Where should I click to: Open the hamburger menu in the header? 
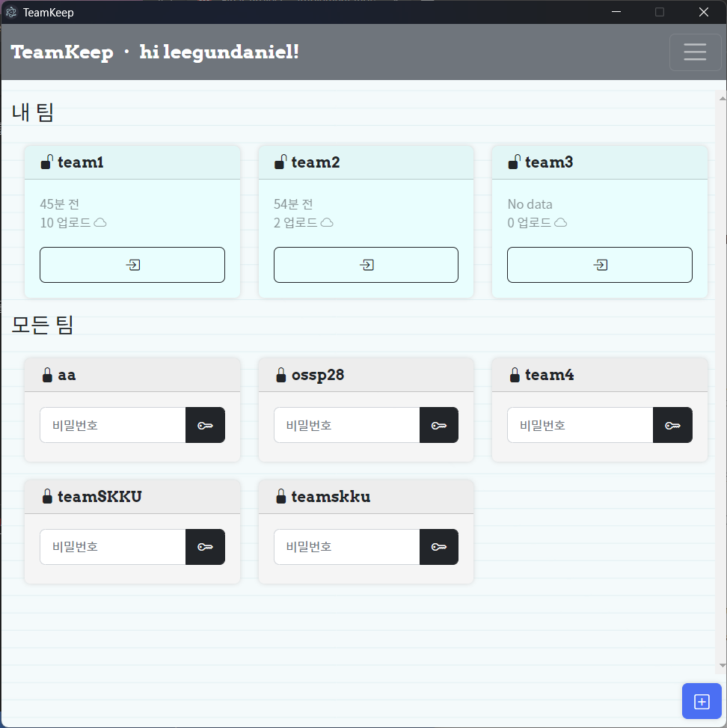click(x=695, y=52)
